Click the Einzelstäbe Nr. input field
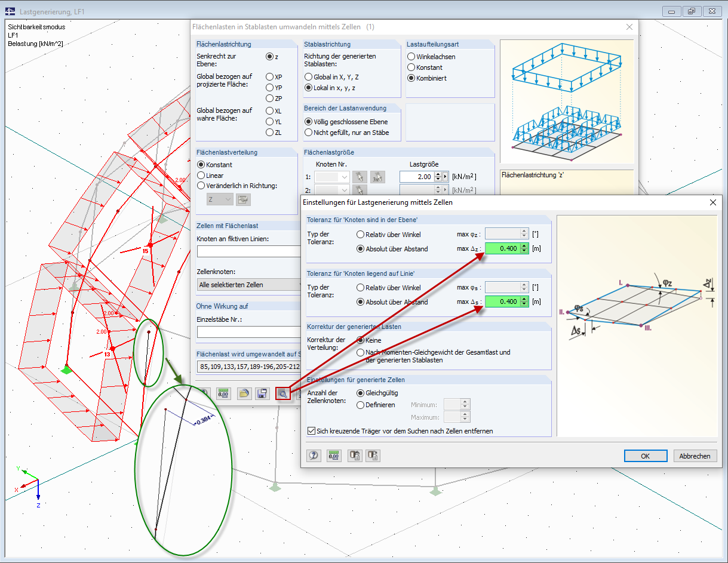Viewport: 728px width, 563px height. click(x=249, y=331)
